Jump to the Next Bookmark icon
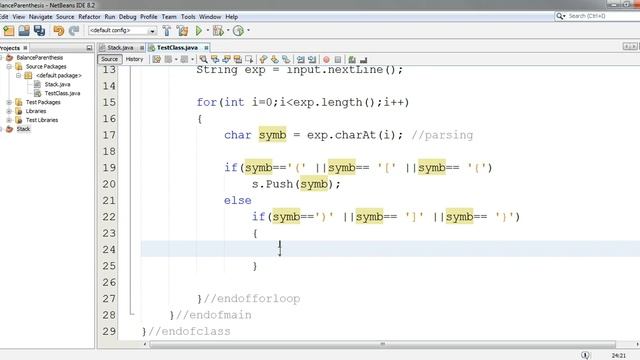Screen dimensions: 640x360 click(x=275, y=60)
